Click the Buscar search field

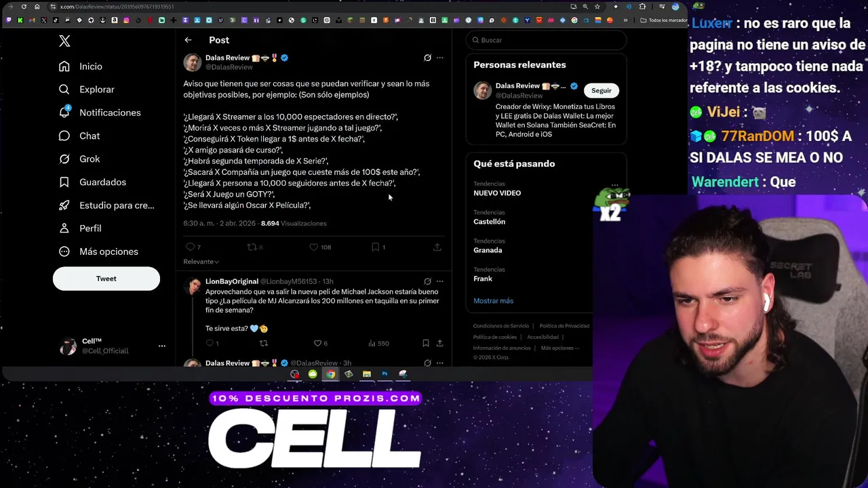click(546, 40)
